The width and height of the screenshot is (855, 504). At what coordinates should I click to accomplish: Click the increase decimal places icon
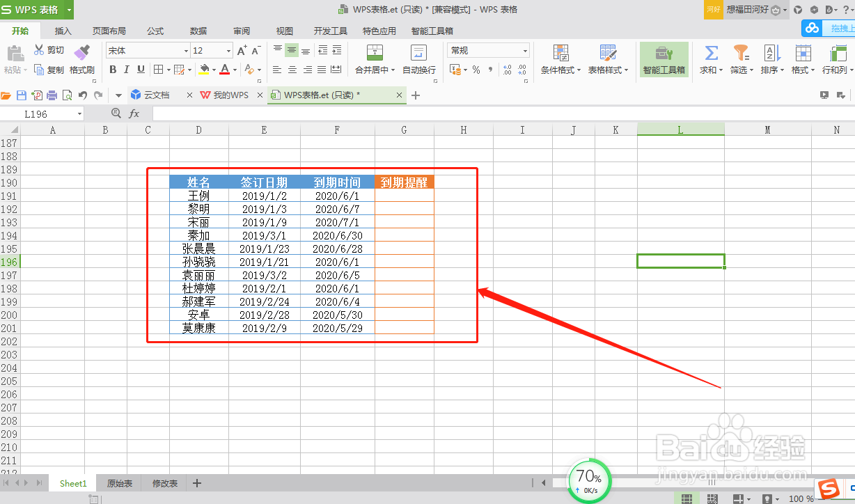[507, 70]
